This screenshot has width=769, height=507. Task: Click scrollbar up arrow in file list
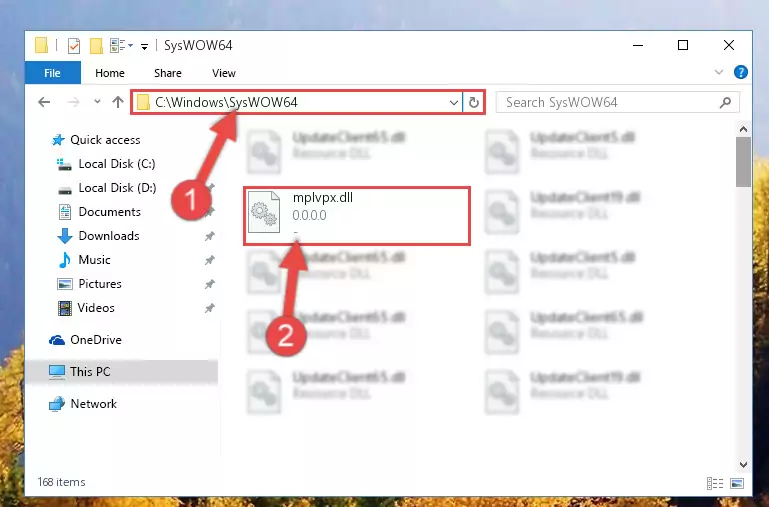743,129
